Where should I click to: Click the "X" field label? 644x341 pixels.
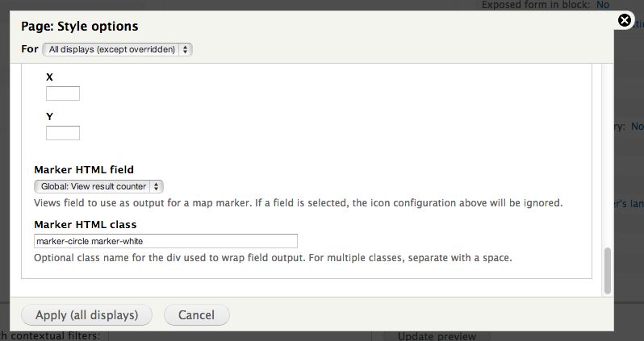coord(50,77)
